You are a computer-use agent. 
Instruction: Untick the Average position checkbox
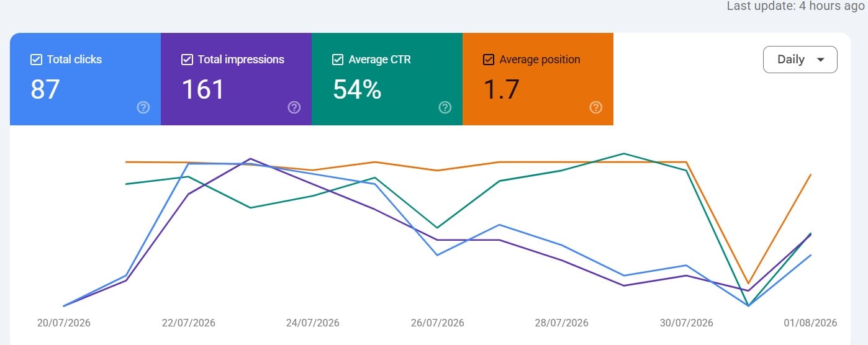pos(489,60)
